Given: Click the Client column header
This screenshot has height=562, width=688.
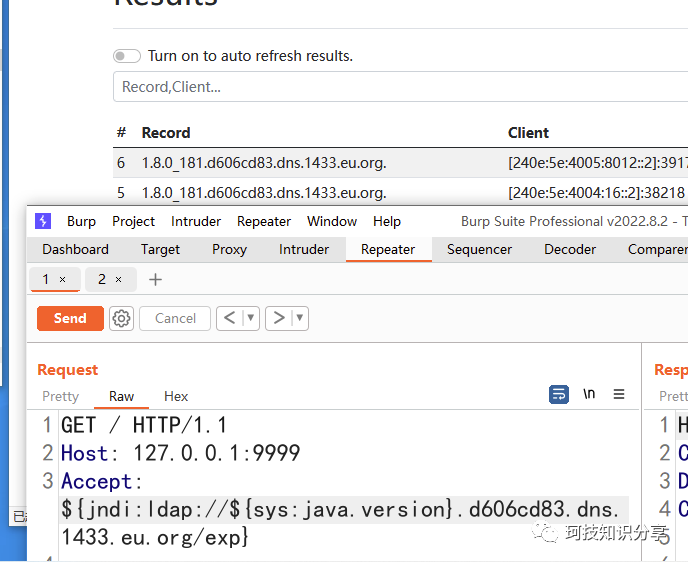Looking at the screenshot, I should [x=528, y=133].
